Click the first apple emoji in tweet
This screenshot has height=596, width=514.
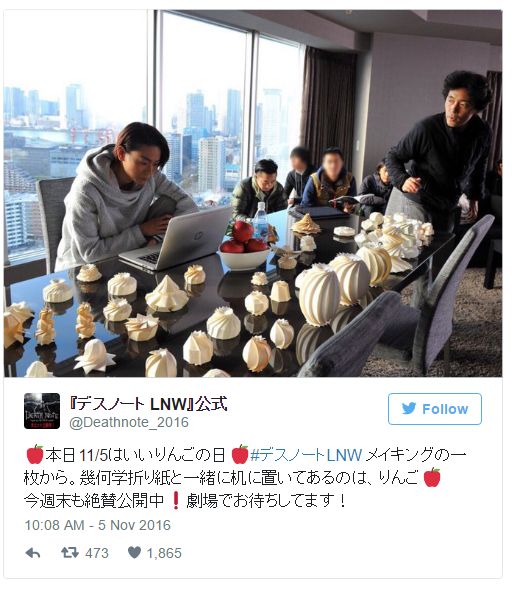[x=35, y=454]
